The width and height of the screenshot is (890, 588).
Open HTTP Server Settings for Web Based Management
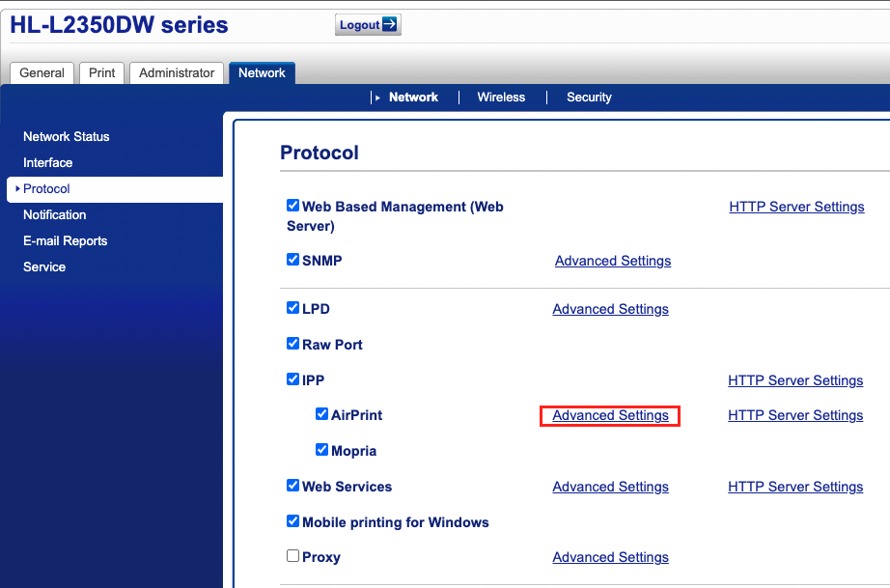click(x=797, y=207)
